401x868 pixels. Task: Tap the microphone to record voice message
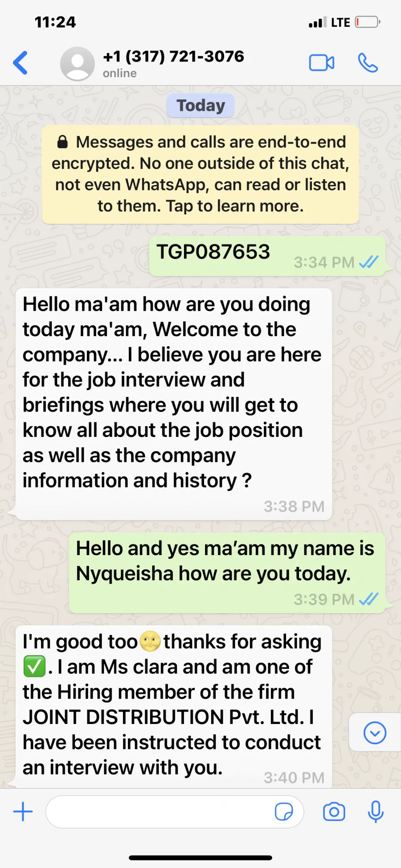click(x=376, y=812)
